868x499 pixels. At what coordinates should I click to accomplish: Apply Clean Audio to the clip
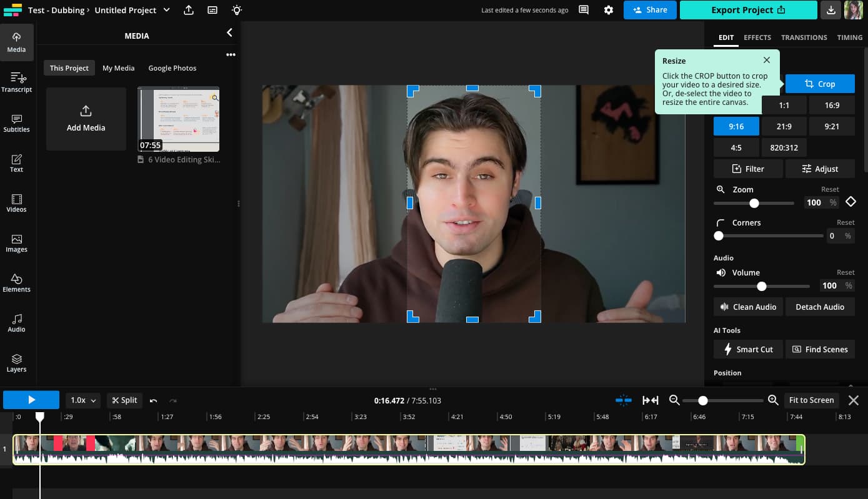coord(748,307)
